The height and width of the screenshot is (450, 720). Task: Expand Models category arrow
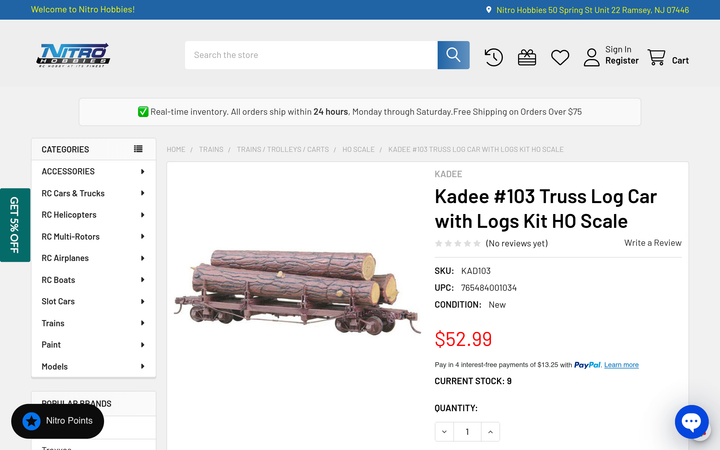coord(142,366)
